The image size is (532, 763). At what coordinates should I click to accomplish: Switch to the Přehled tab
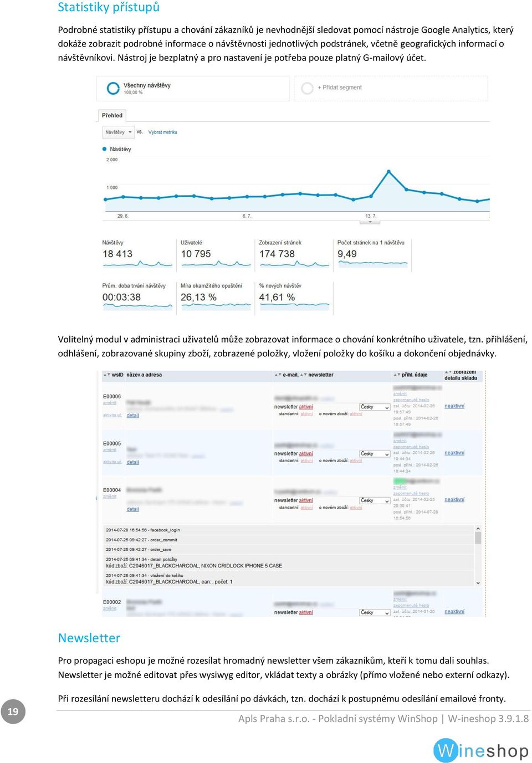[x=112, y=115]
